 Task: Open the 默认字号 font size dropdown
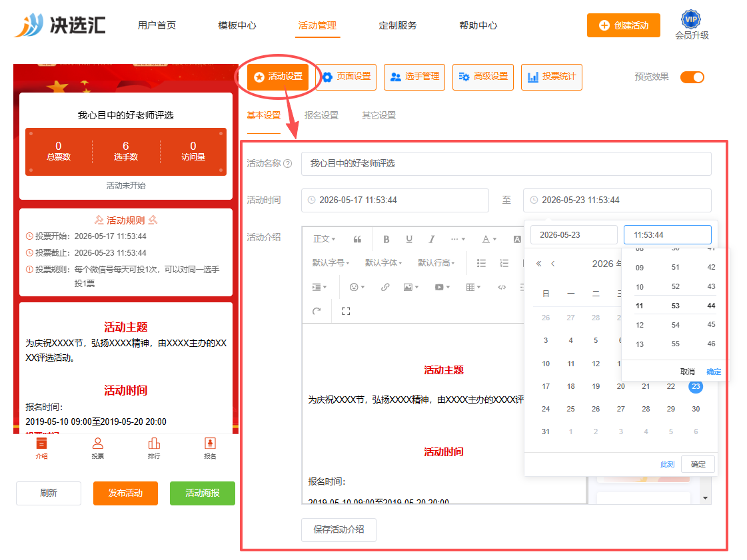point(331,263)
